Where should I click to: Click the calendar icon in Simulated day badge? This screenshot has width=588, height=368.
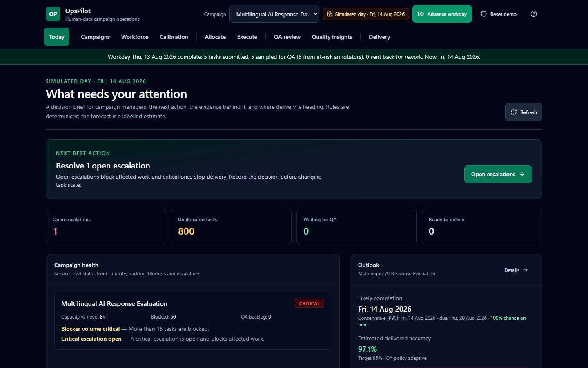click(330, 14)
